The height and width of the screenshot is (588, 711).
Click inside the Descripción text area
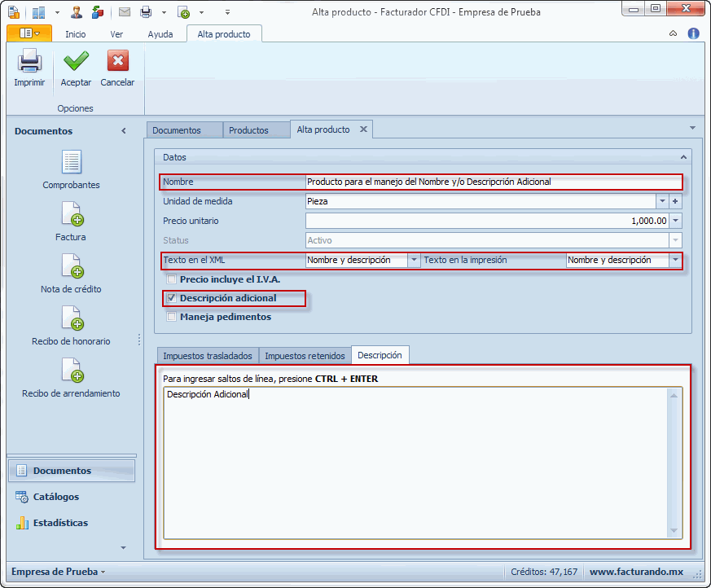click(415, 464)
